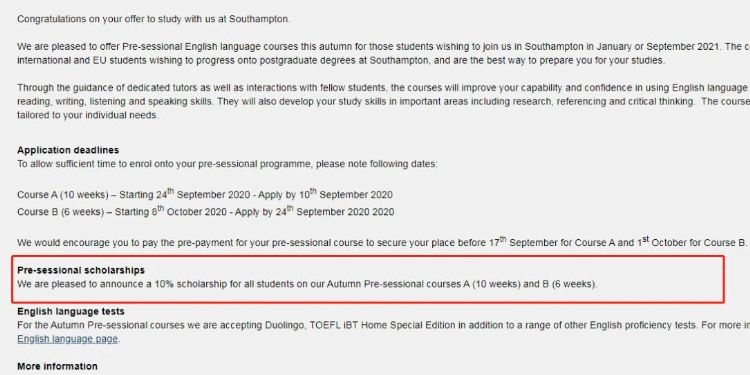The width and height of the screenshot is (750, 375).
Task: Click the English language tests heading
Action: (71, 311)
